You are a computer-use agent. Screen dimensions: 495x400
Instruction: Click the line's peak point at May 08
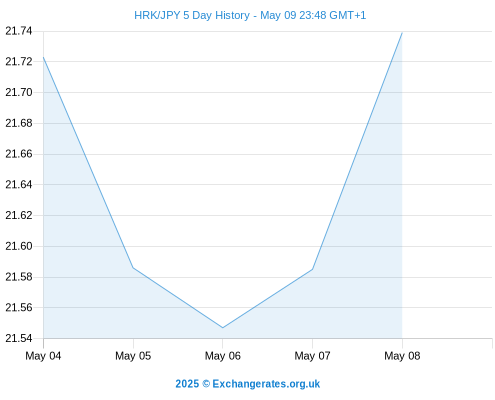[402, 33]
